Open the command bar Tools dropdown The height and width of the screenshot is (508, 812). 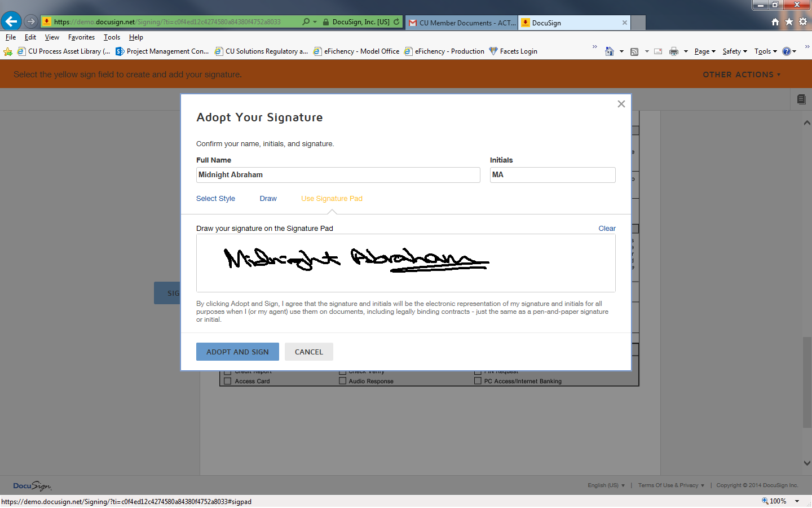(x=766, y=51)
